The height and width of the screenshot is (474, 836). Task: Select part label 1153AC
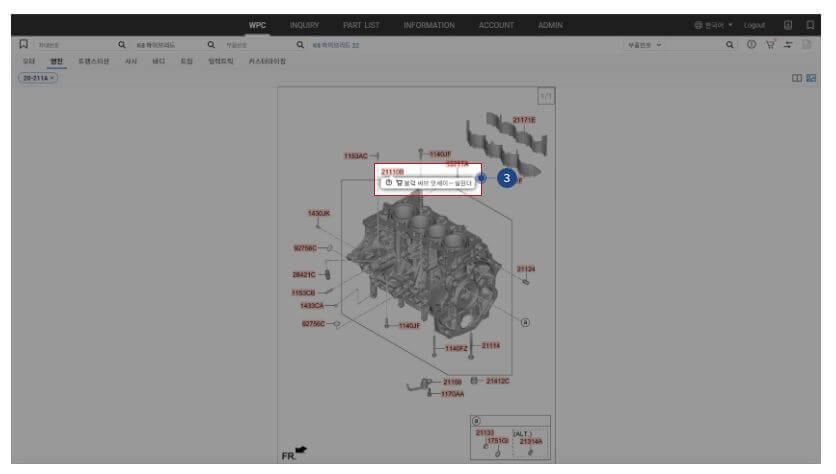(x=356, y=156)
